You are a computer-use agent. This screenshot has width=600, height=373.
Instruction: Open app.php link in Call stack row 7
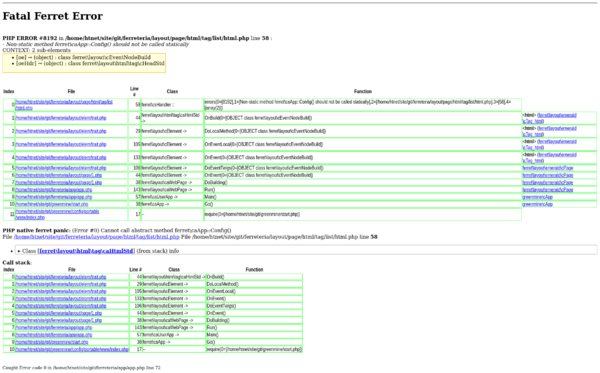(54, 328)
